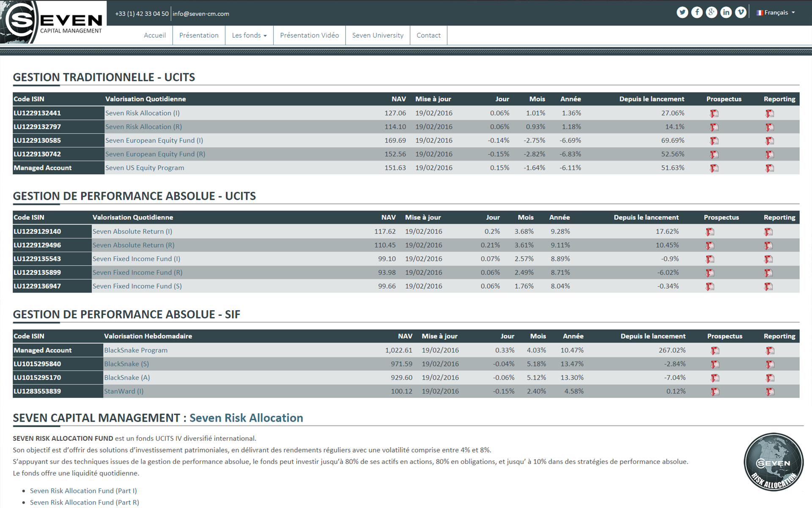Image resolution: width=812 pixels, height=508 pixels.
Task: Open the Seven European Equity Fund (R) link
Action: click(155, 154)
